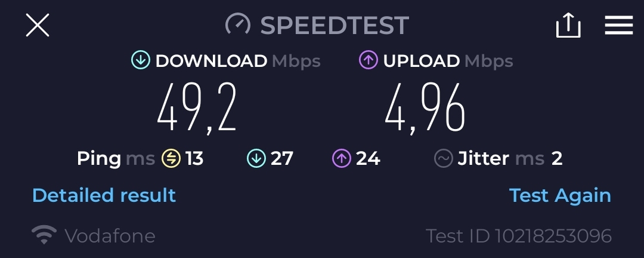This screenshot has width=644, height=258.
Task: Tap the purple upload latency icon
Action: pyautogui.click(x=342, y=158)
